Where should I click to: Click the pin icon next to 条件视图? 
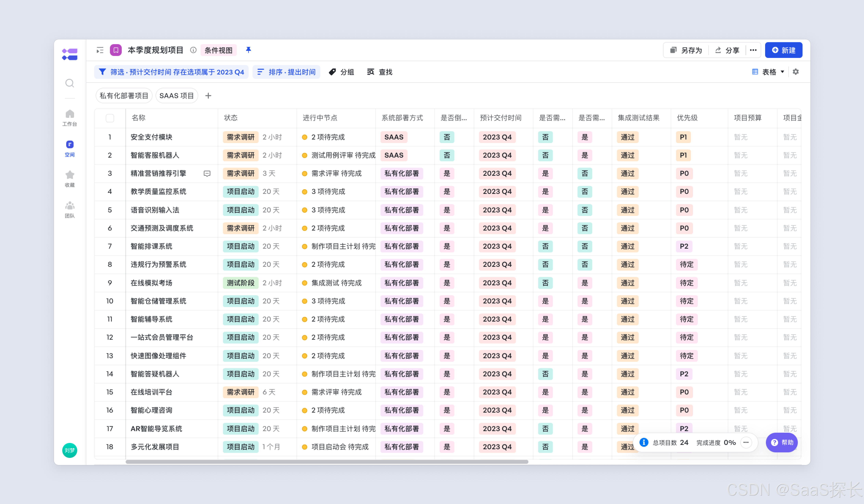pos(249,50)
